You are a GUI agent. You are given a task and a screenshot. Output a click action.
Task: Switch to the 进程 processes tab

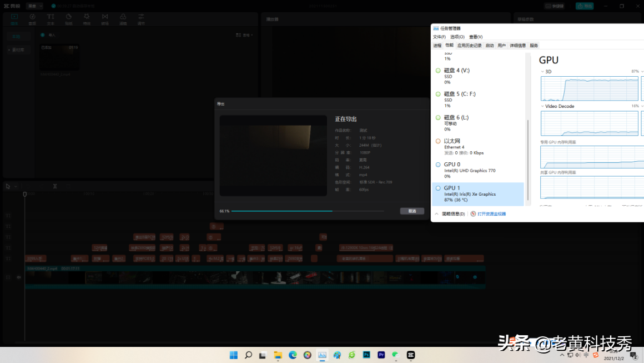point(437,46)
